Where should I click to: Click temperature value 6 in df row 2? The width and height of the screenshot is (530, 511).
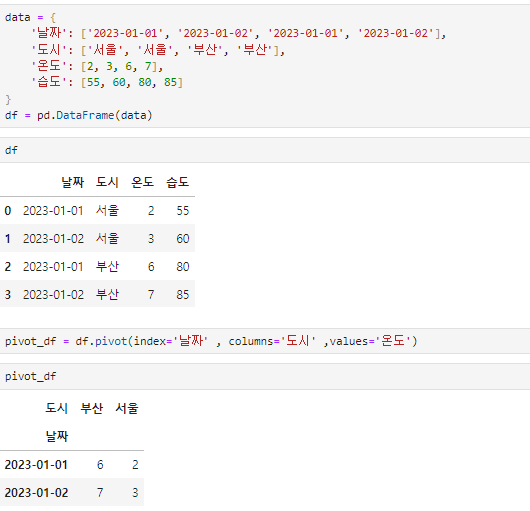click(151, 267)
